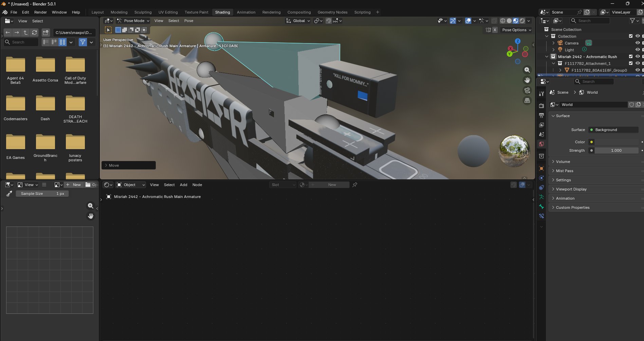This screenshot has width=644, height=341.
Task: Click the image editor zoom magnifier icon
Action: point(91,206)
